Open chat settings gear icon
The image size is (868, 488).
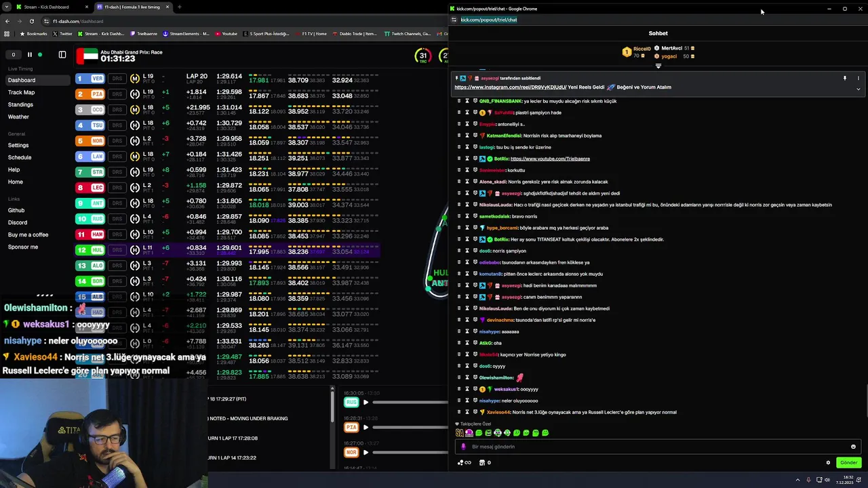(828, 463)
